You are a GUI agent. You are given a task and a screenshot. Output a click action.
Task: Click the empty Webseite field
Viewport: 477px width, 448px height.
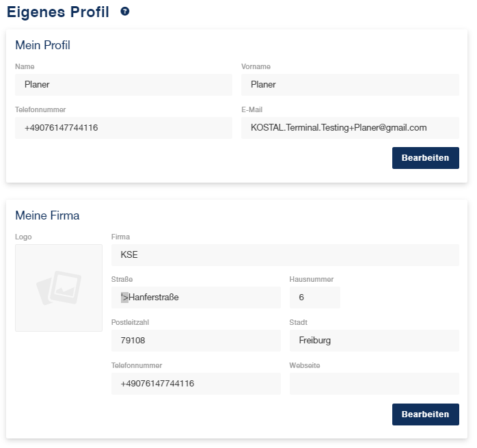(374, 384)
